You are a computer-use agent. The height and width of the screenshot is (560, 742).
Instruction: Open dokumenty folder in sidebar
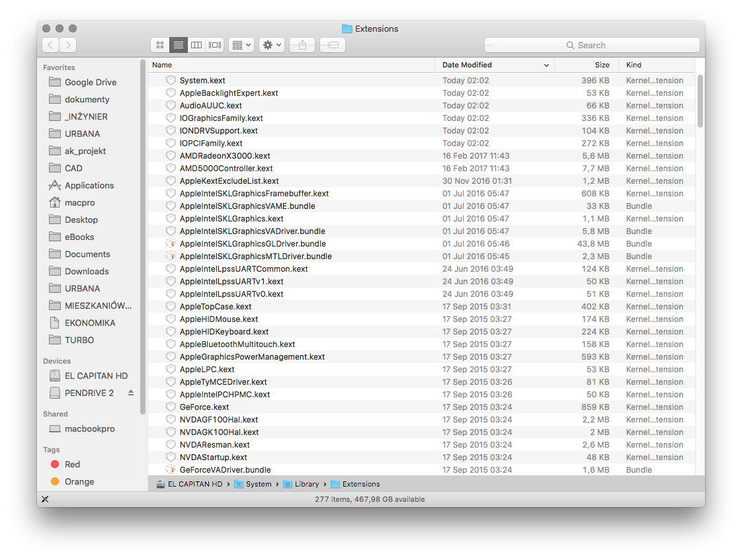87,99
